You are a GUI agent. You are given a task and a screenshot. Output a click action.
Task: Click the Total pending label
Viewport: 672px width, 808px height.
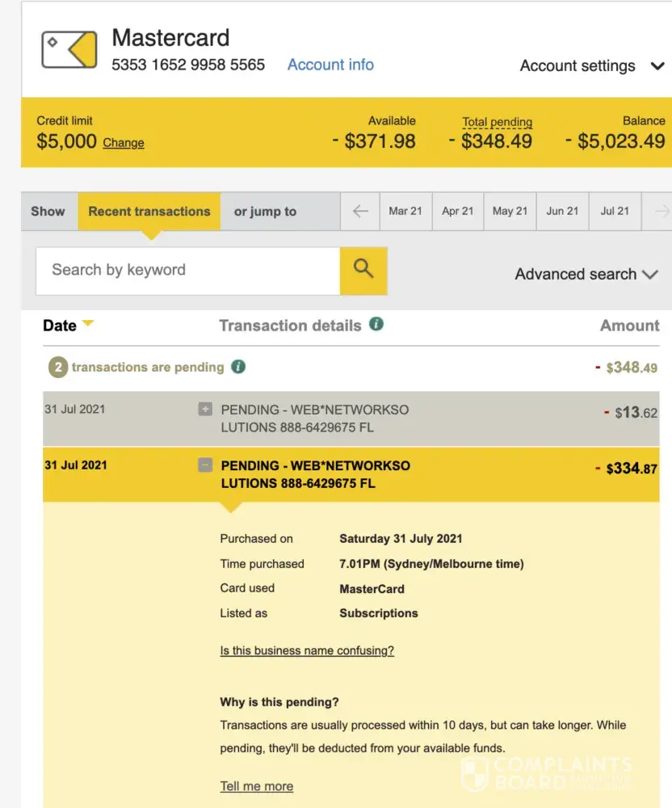497,122
